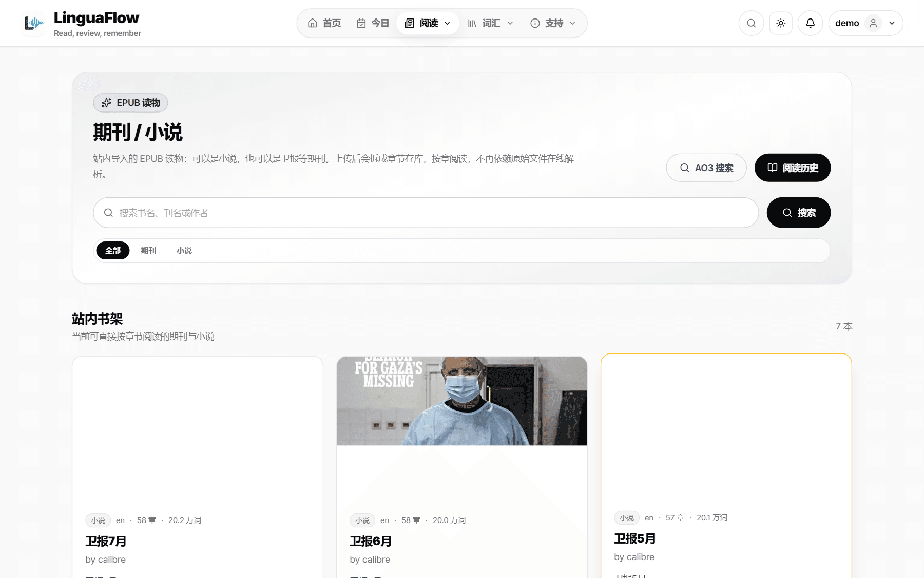The width and height of the screenshot is (924, 578).
Task: Select the 小说 filter tab
Action: (184, 251)
